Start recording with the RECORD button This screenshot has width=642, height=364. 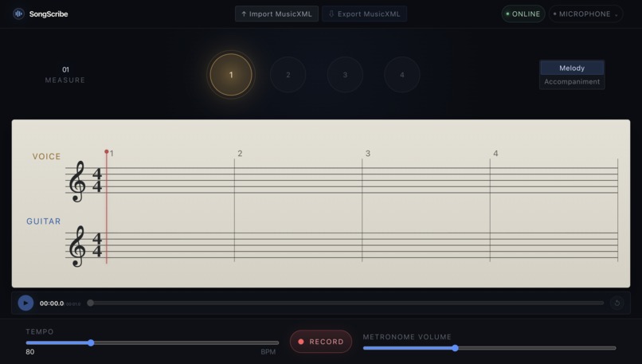[321, 342]
